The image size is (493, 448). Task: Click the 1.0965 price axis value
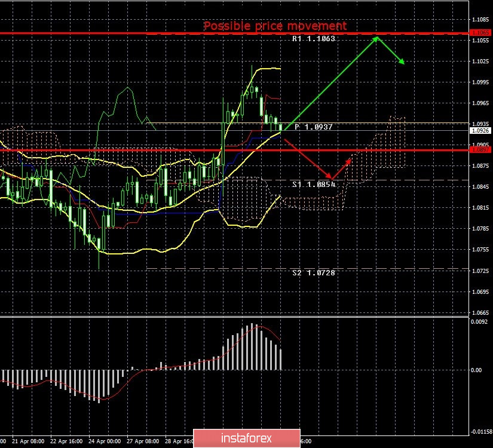(480, 103)
